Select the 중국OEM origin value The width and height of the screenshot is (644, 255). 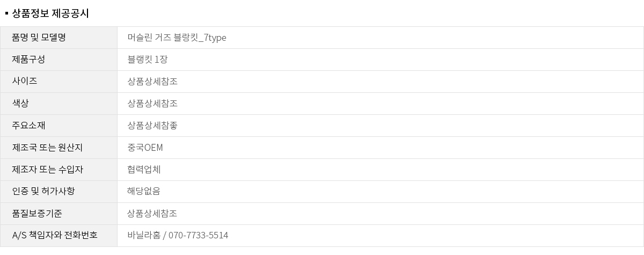pos(145,148)
